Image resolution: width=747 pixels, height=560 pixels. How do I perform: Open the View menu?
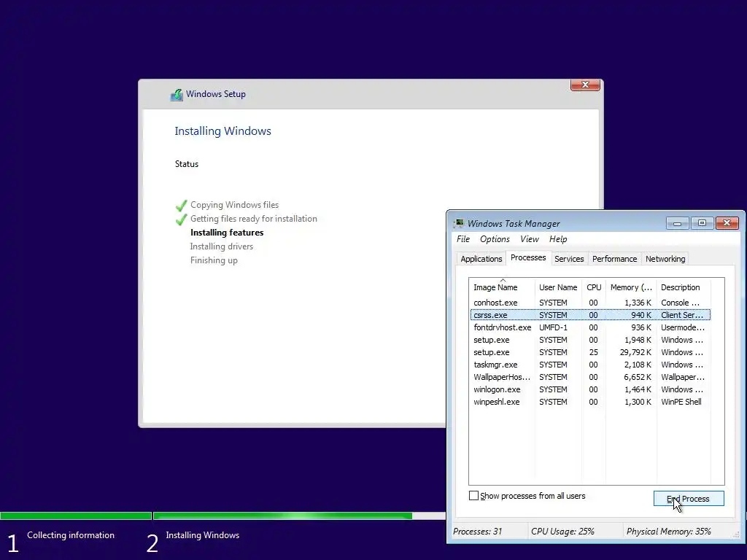click(530, 239)
